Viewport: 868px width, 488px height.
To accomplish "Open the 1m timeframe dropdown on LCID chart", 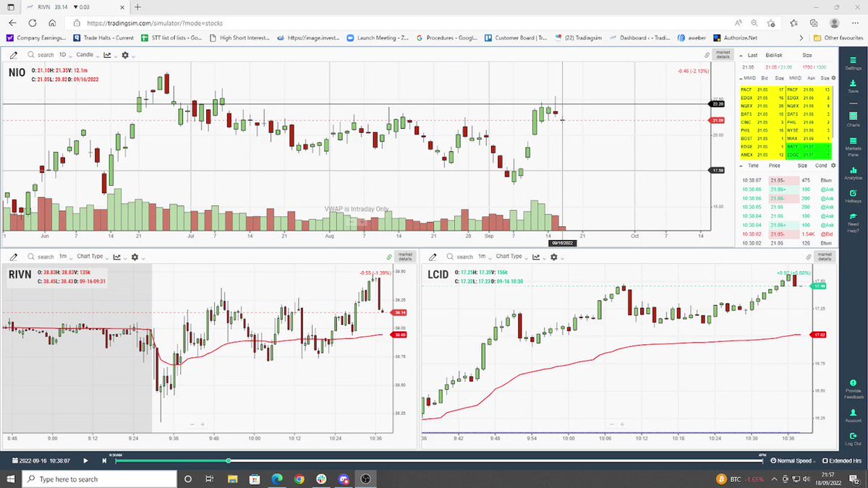I will coord(485,257).
